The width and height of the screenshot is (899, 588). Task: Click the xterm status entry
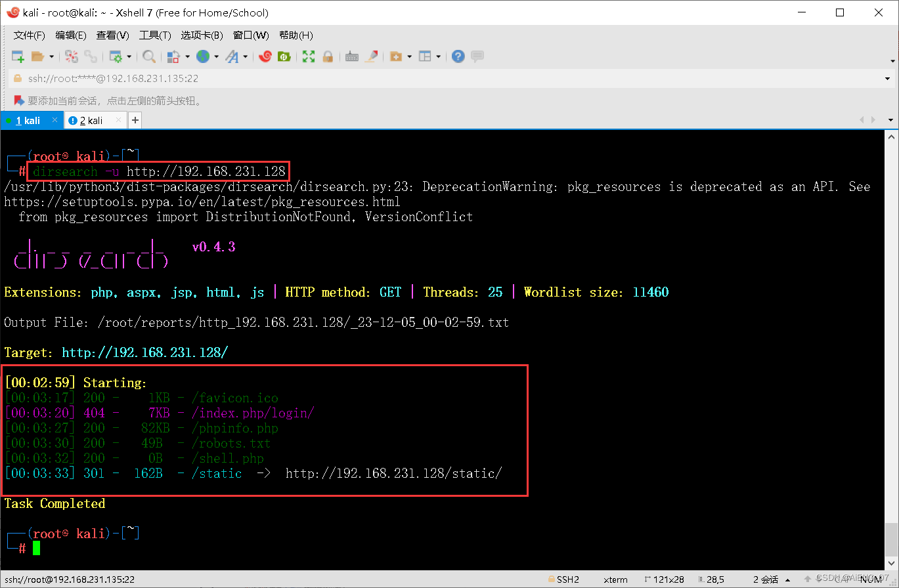(615, 579)
